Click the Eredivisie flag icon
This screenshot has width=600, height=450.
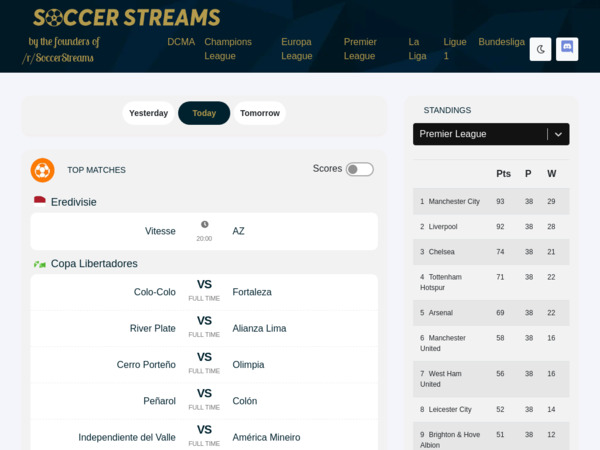(x=40, y=201)
